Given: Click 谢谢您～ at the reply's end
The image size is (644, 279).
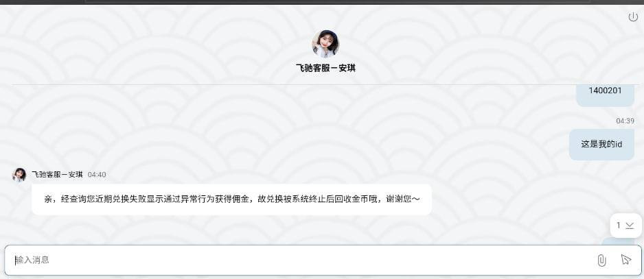Looking at the screenshot, I should [403, 199].
